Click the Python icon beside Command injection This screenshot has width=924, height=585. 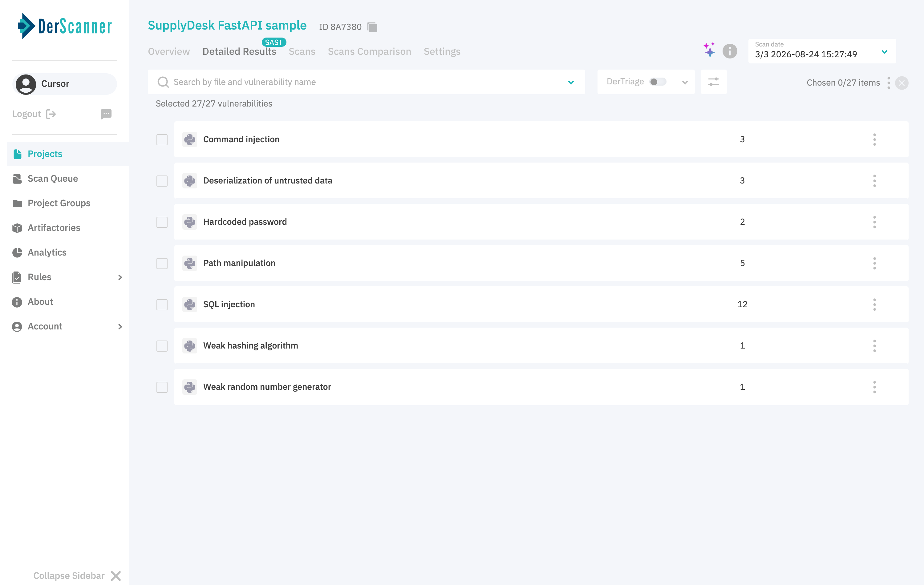pyautogui.click(x=189, y=139)
